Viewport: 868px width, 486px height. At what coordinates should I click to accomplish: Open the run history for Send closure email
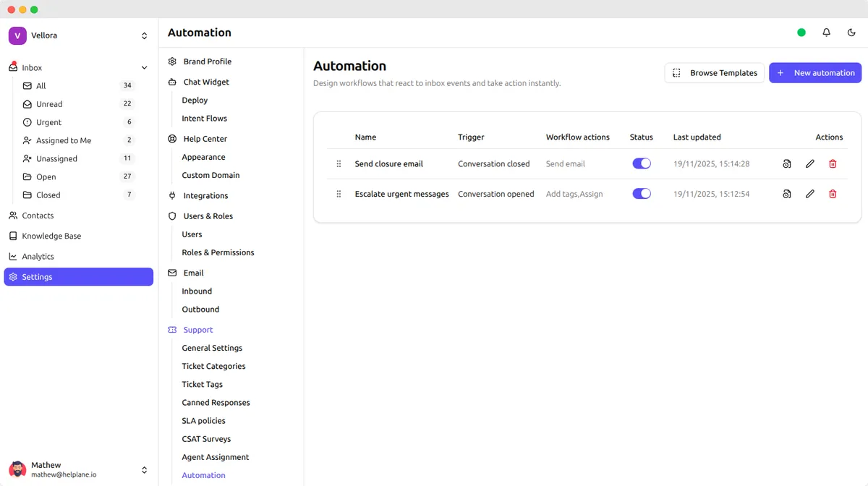[786, 163]
